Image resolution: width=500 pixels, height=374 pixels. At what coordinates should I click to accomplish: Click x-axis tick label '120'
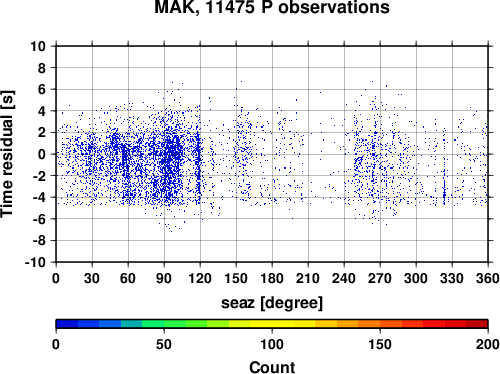click(x=200, y=278)
